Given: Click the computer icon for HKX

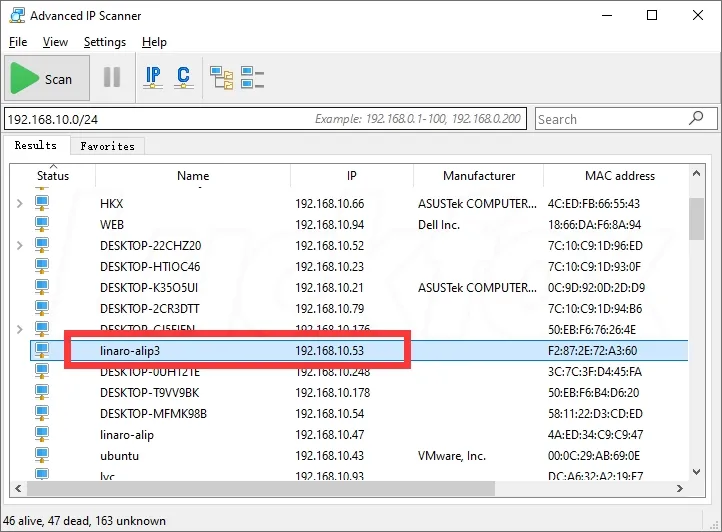Looking at the screenshot, I should tap(42, 203).
